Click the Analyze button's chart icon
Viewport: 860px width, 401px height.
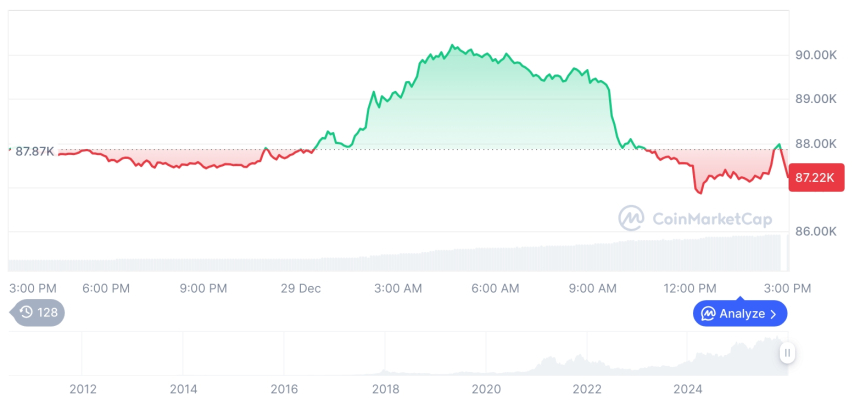(708, 314)
